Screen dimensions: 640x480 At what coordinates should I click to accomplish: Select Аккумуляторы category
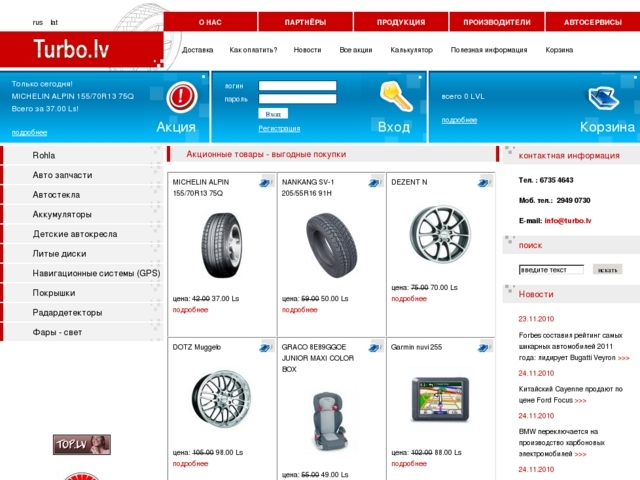pyautogui.click(x=83, y=214)
